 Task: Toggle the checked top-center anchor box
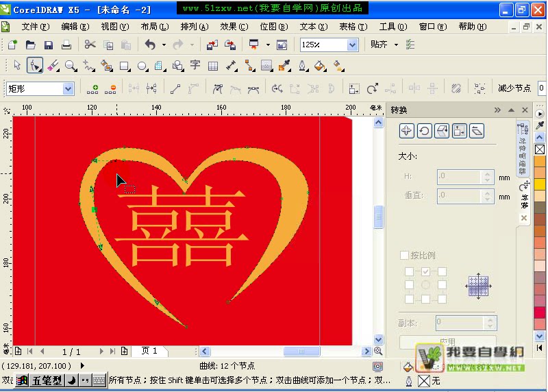[x=425, y=271]
